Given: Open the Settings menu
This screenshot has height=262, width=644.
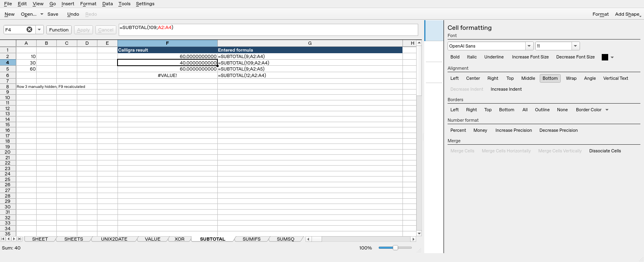Looking at the screenshot, I should [145, 4].
